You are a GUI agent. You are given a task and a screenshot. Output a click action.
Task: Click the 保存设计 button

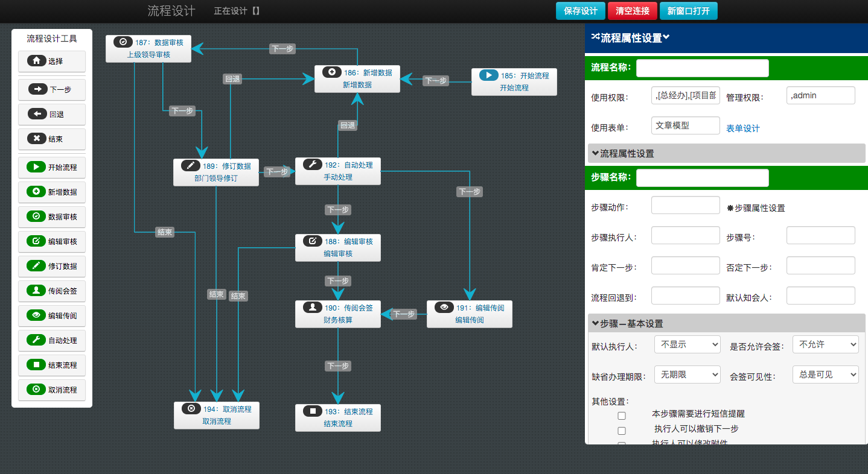click(580, 11)
